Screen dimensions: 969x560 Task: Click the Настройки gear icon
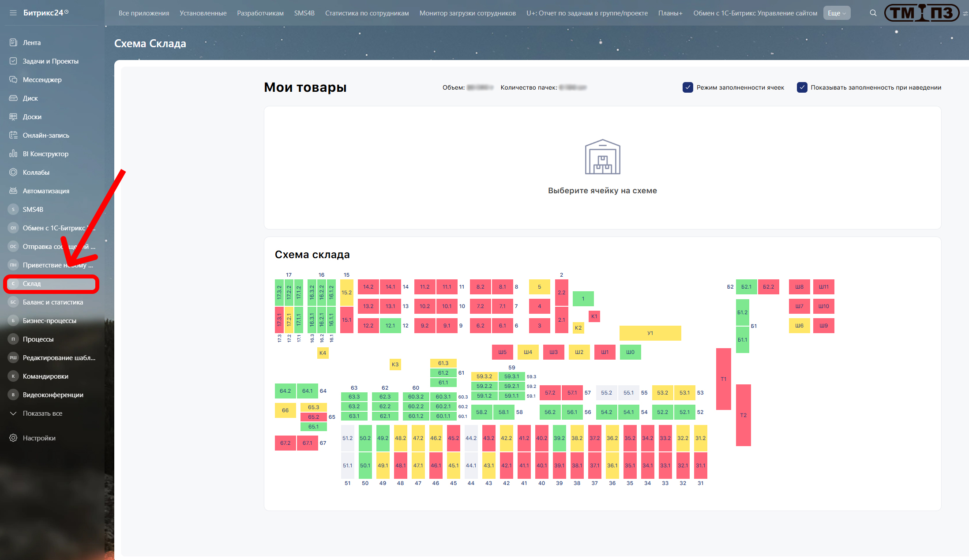13,438
